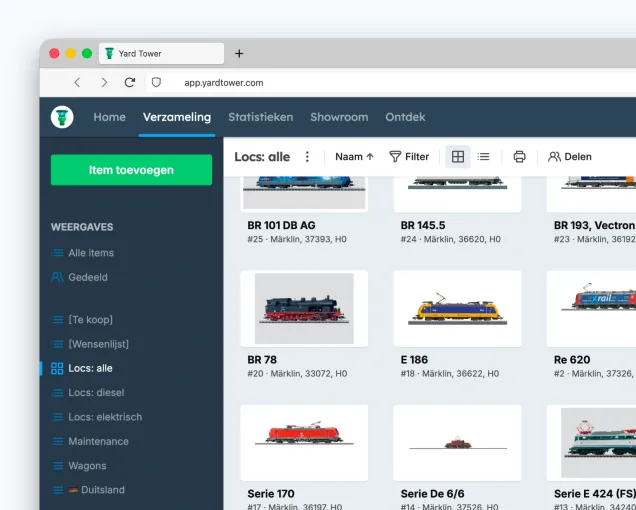Switch to grid view layout
This screenshot has height=510, width=636.
pos(458,157)
